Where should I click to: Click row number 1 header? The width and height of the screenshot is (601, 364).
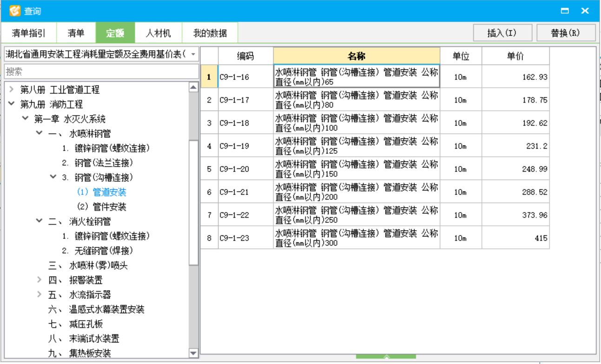pyautogui.click(x=209, y=77)
